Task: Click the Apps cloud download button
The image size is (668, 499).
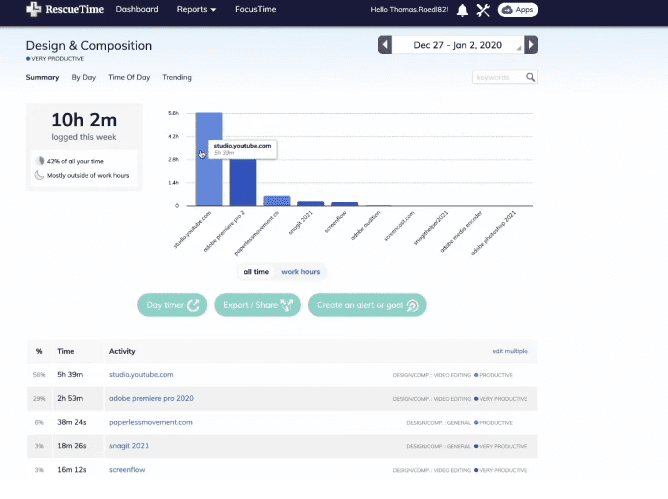Action: (x=518, y=10)
